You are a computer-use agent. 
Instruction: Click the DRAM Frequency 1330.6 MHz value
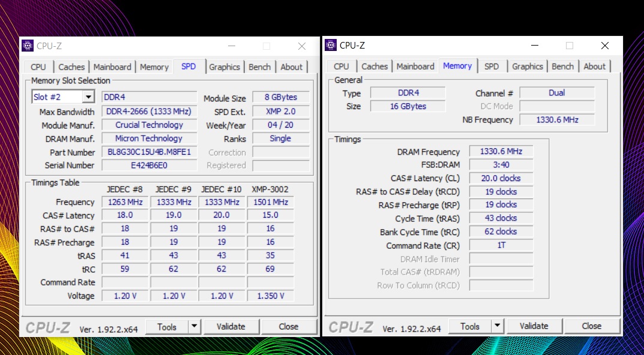click(x=501, y=152)
